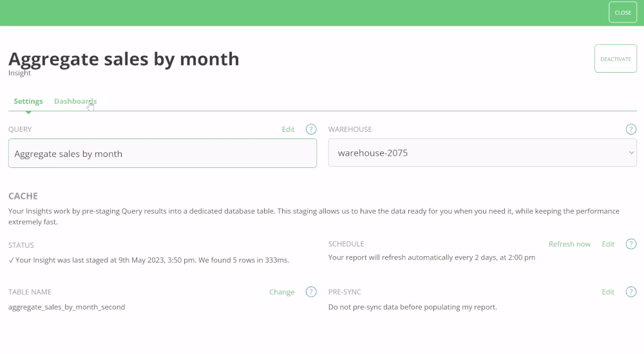Change the cache table name
Viewport: 644px width, 354px height.
[281, 292]
